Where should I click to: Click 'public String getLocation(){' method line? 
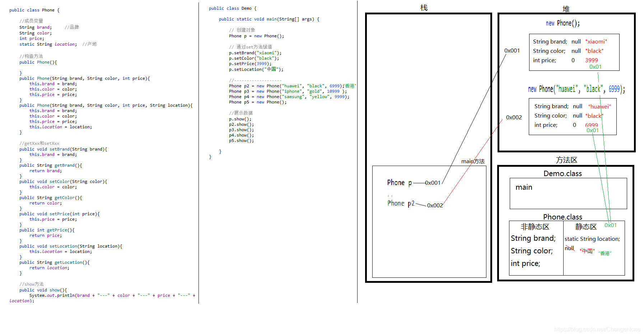pyautogui.click(x=55, y=262)
